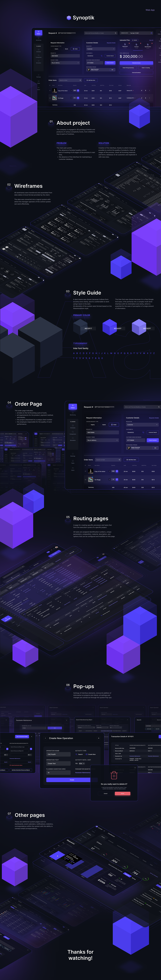The image size is (161, 980).
Task: Open Status 0% dropdown on hero Copy of the statue row
Action: click(130, 91)
